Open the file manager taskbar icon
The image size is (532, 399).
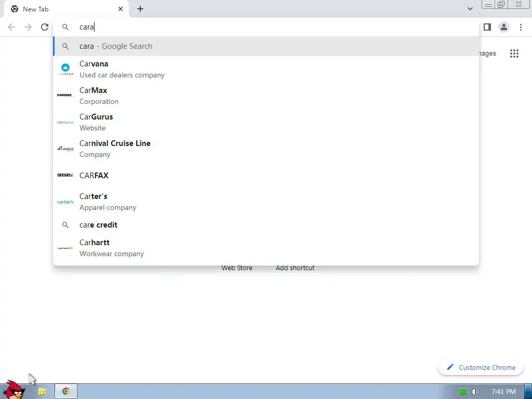click(x=42, y=392)
